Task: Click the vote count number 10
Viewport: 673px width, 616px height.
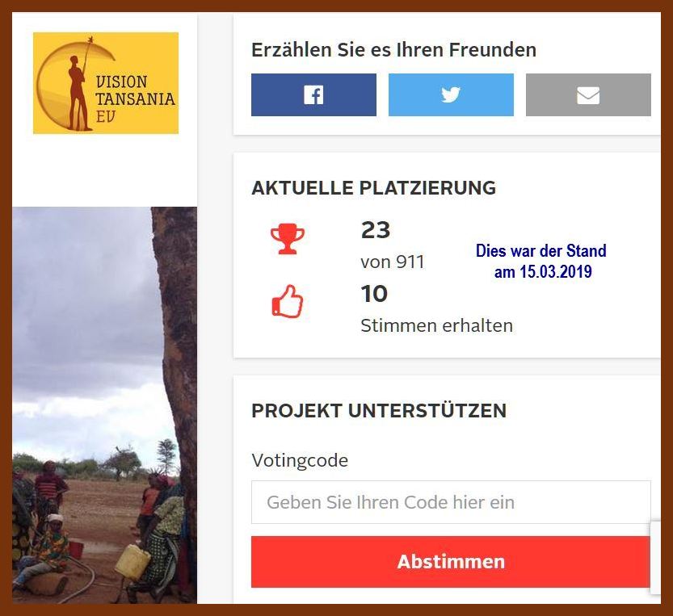Action: (x=374, y=294)
